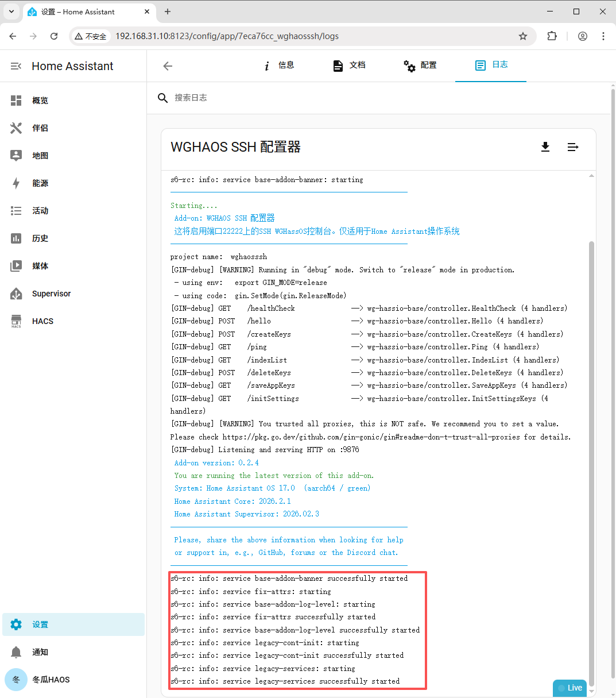Open the Supervisor icon in sidebar
616x698 pixels.
[16, 294]
